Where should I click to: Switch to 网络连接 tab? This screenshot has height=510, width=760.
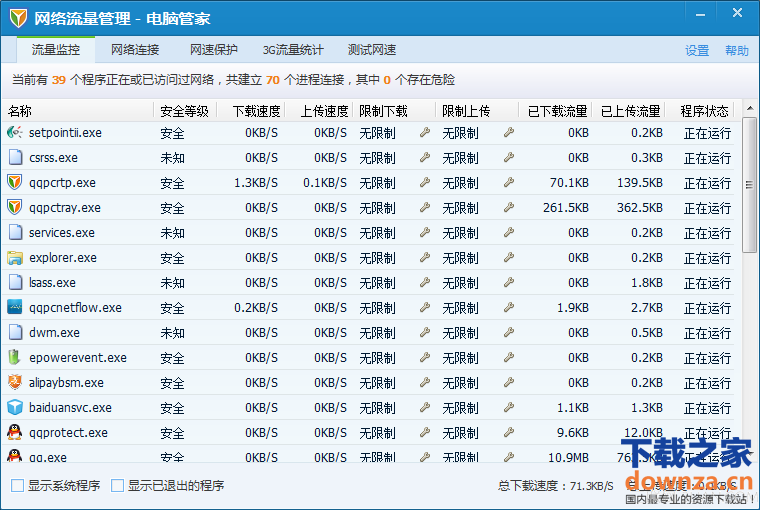click(135, 50)
